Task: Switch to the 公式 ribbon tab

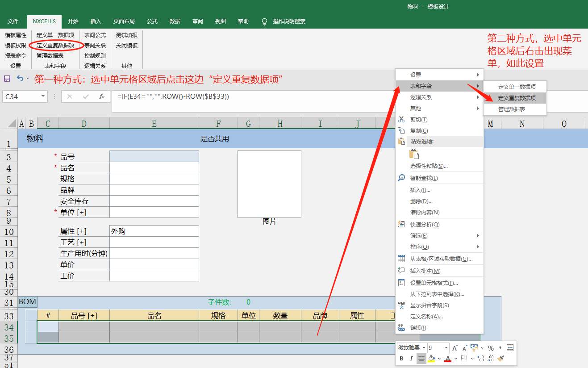Action: [152, 21]
